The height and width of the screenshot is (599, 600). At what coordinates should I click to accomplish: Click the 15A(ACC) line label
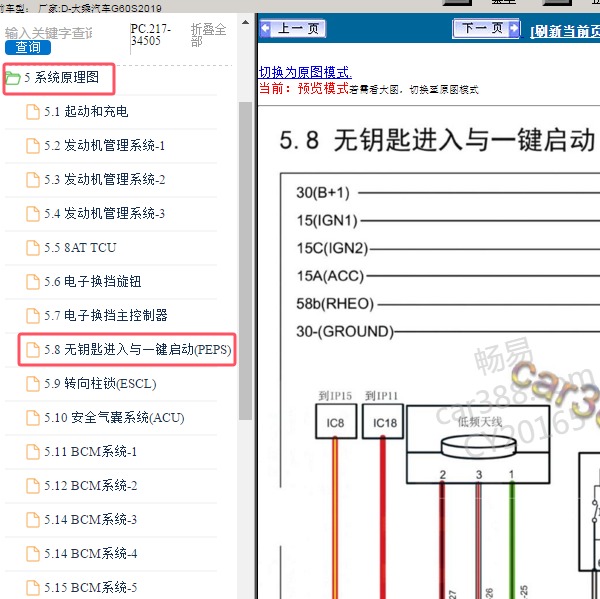pos(330,276)
